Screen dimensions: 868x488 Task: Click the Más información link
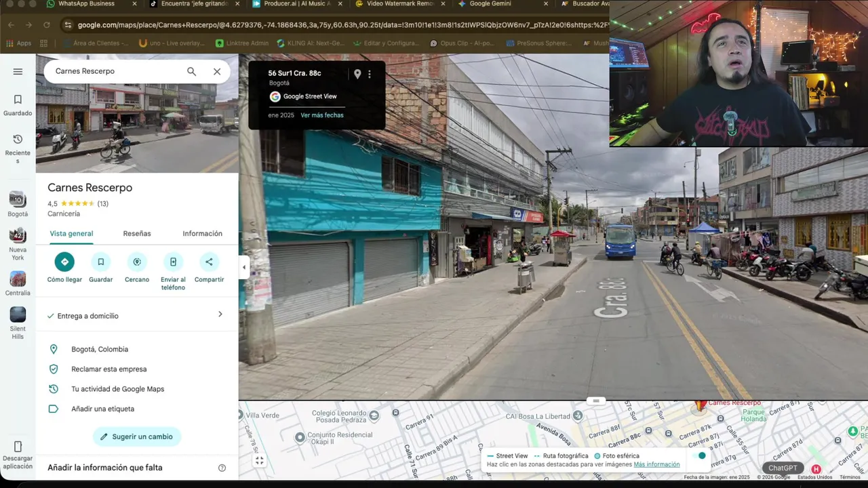(656, 464)
